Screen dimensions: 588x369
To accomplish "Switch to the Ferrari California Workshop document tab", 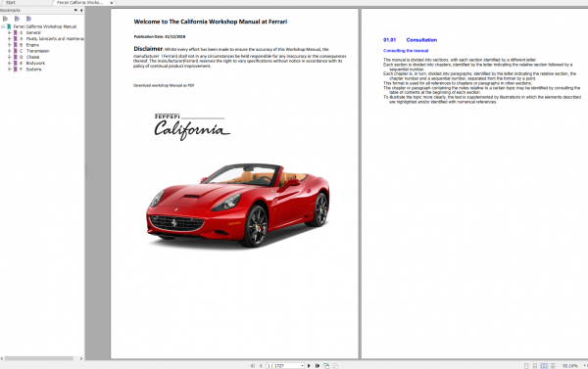I will tap(80, 3).
